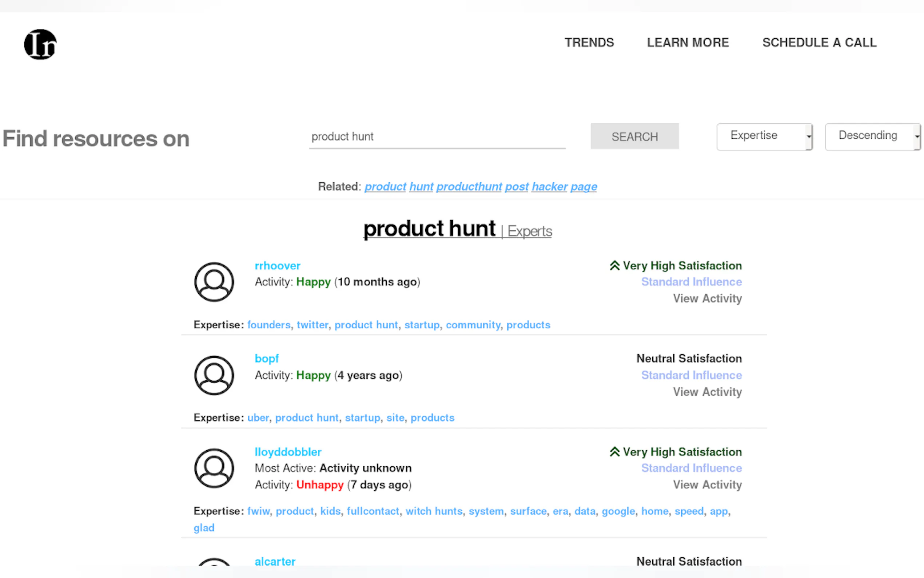Click lloyddobbler's 'data' expertise tag
The height and width of the screenshot is (578, 924).
click(x=585, y=511)
